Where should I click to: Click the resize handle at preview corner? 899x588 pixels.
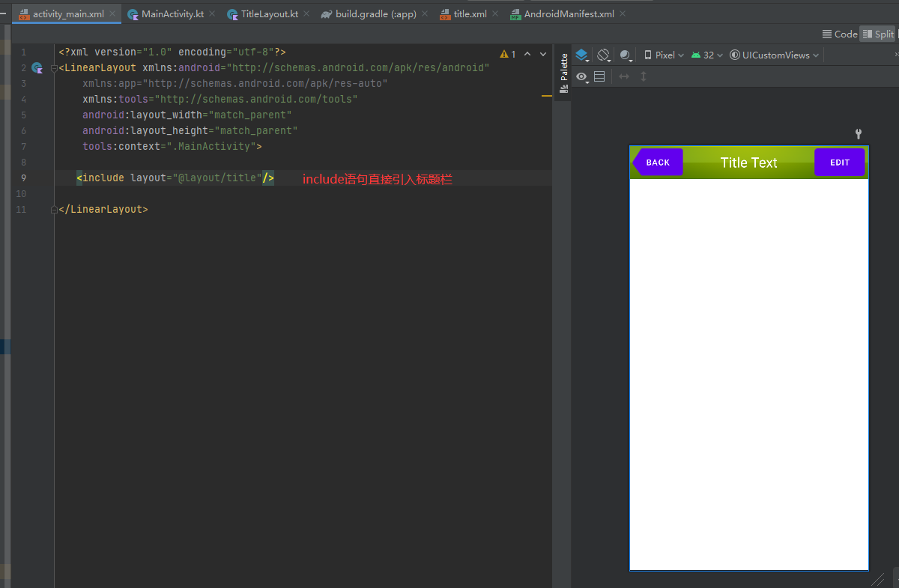pos(877,579)
